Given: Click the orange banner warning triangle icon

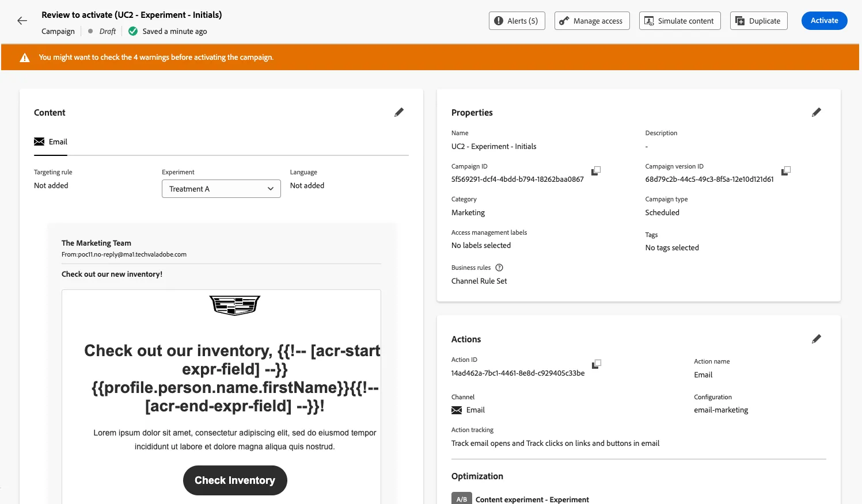Looking at the screenshot, I should 25,58.
